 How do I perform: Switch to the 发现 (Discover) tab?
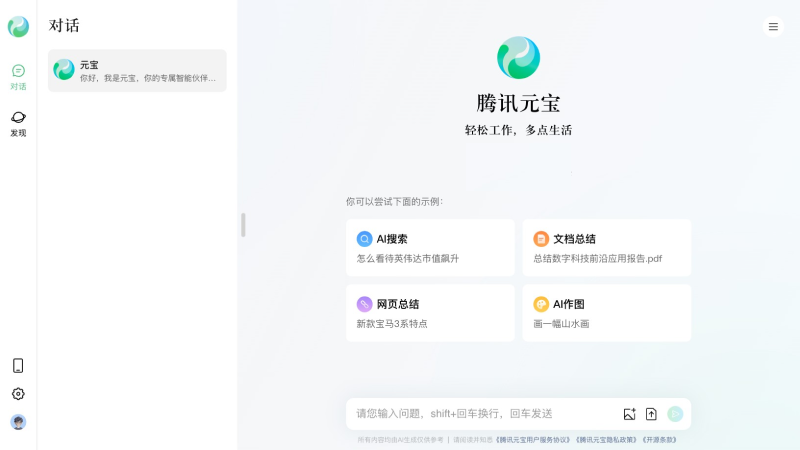[18, 123]
